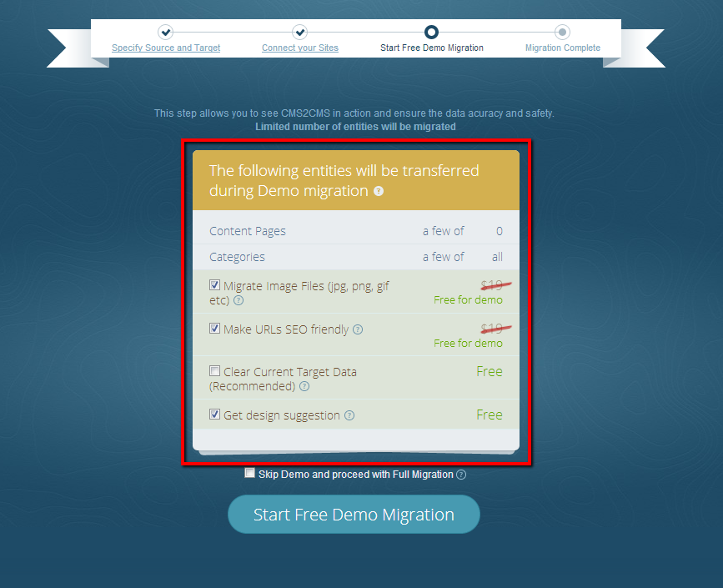The width and height of the screenshot is (723, 588).
Task: Click Free price for Clear Current Target Data
Action: pyautogui.click(x=490, y=371)
